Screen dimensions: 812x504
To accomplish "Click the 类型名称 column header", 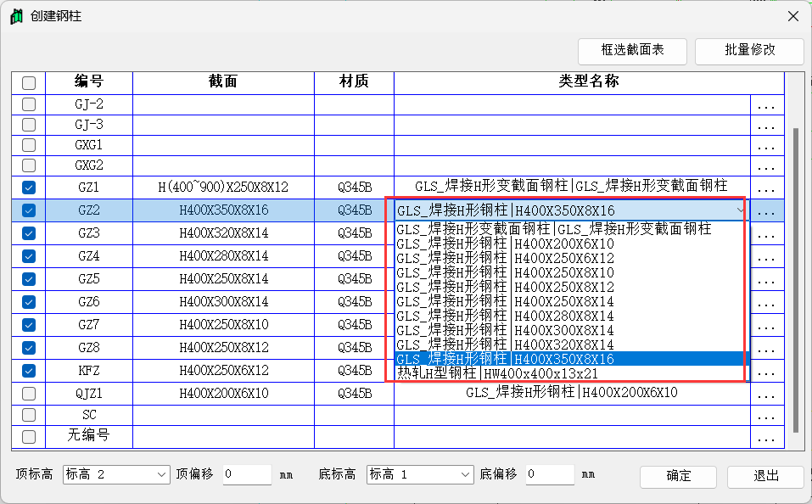I will [589, 82].
